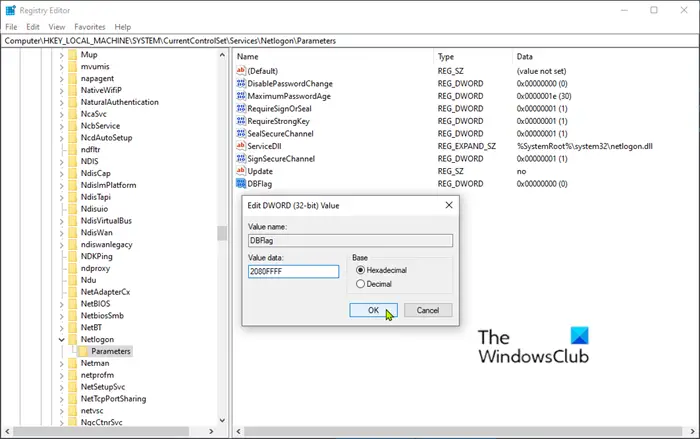Viewport: 700px width, 439px height.
Task: Maximize the Registry Editor window
Action: tap(654, 10)
